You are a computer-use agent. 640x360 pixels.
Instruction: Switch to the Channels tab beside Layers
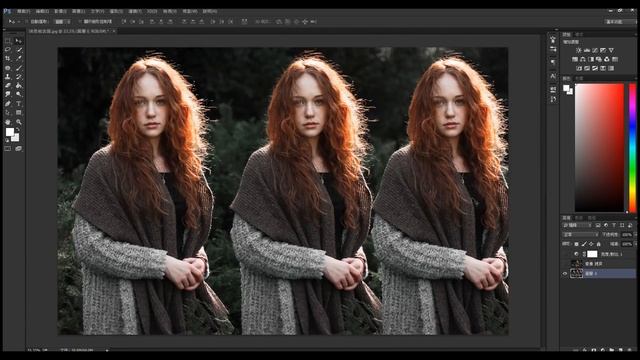click(578, 218)
